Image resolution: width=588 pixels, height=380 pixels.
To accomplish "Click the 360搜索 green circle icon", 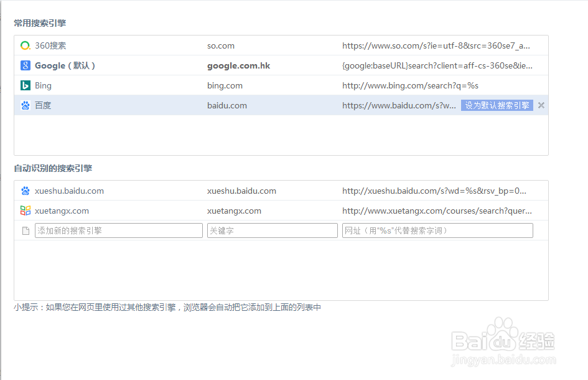I will (x=25, y=46).
